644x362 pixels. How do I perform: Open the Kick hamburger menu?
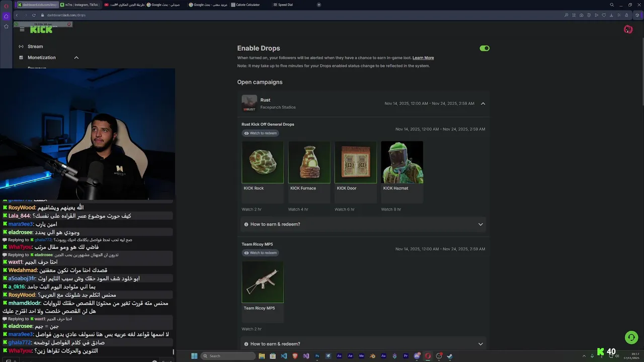(x=22, y=30)
